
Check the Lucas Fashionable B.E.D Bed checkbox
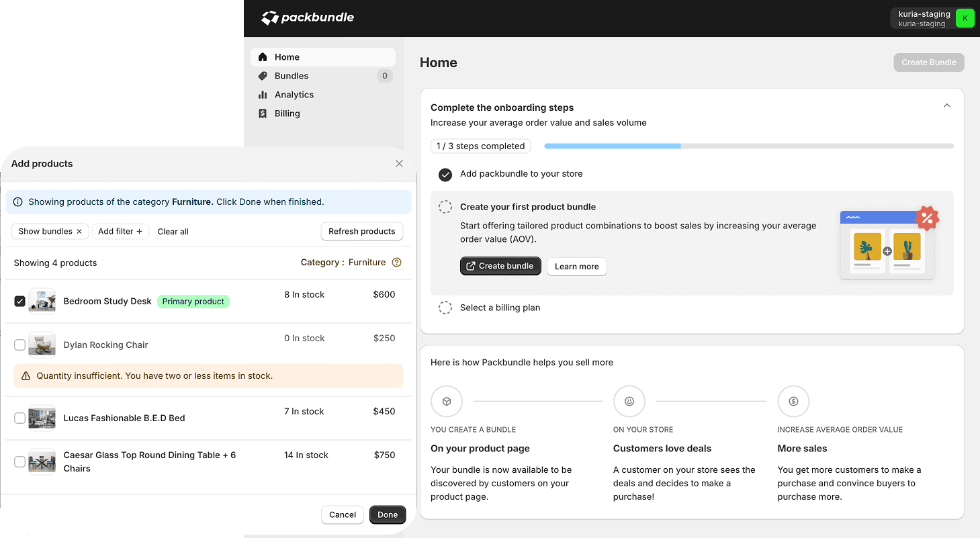pyautogui.click(x=19, y=418)
